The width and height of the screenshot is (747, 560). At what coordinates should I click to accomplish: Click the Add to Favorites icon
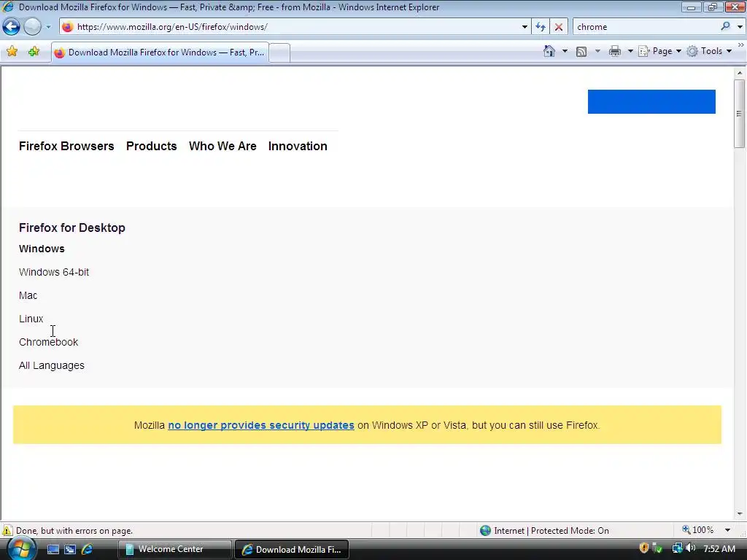point(34,52)
